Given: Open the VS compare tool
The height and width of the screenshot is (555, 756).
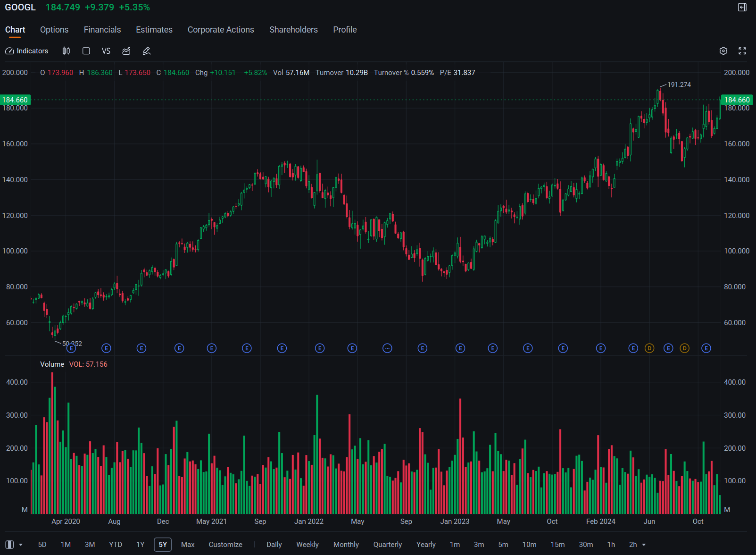Looking at the screenshot, I should (106, 51).
